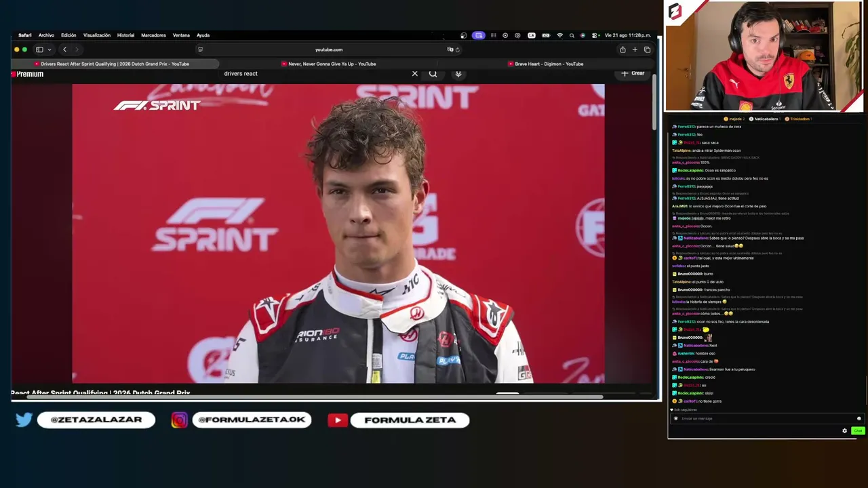The image size is (868, 488).
Task: Click the play circle icon in the menu bar
Action: [x=505, y=35]
